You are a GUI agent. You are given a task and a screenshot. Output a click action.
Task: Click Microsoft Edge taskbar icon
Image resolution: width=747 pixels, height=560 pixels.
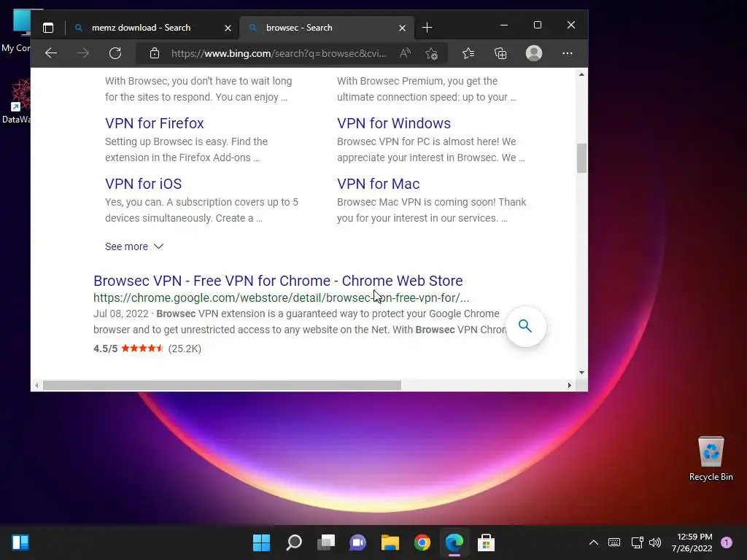tap(454, 542)
